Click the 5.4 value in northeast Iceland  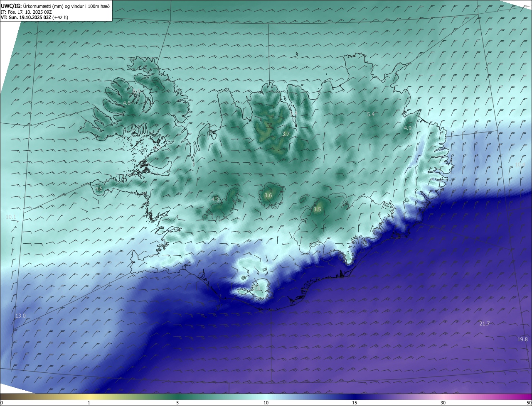click(x=371, y=114)
